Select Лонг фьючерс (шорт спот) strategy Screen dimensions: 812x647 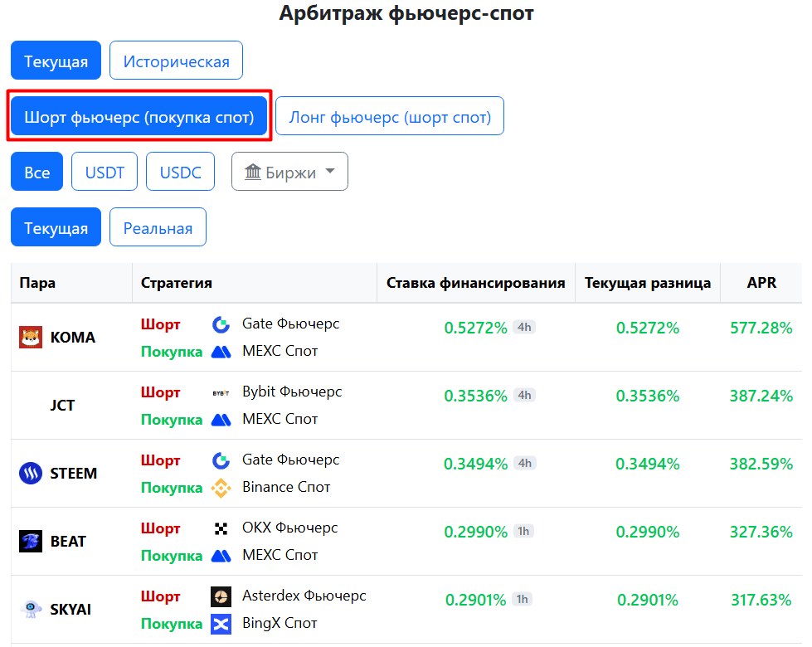pos(390,116)
